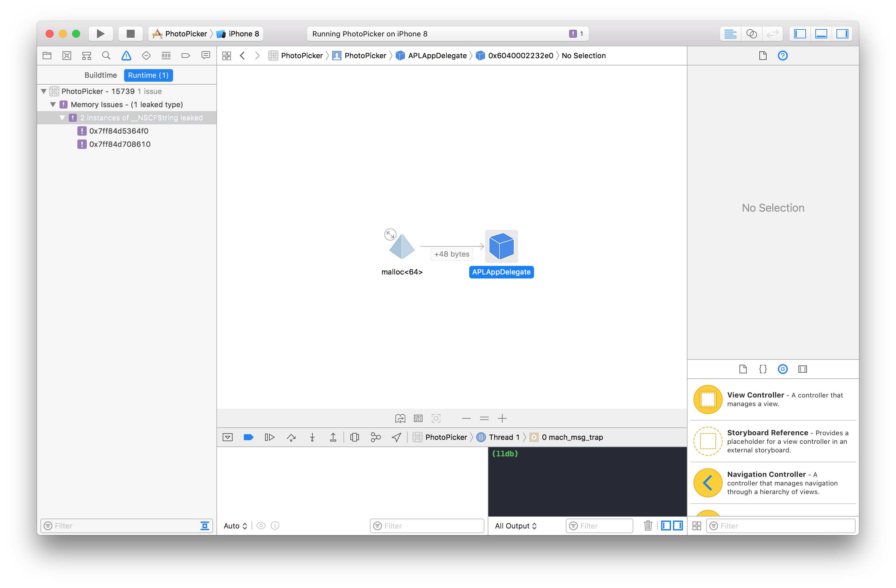Image resolution: width=896 pixels, height=588 pixels.
Task: Select the Issue navigator warning icon
Action: click(126, 56)
